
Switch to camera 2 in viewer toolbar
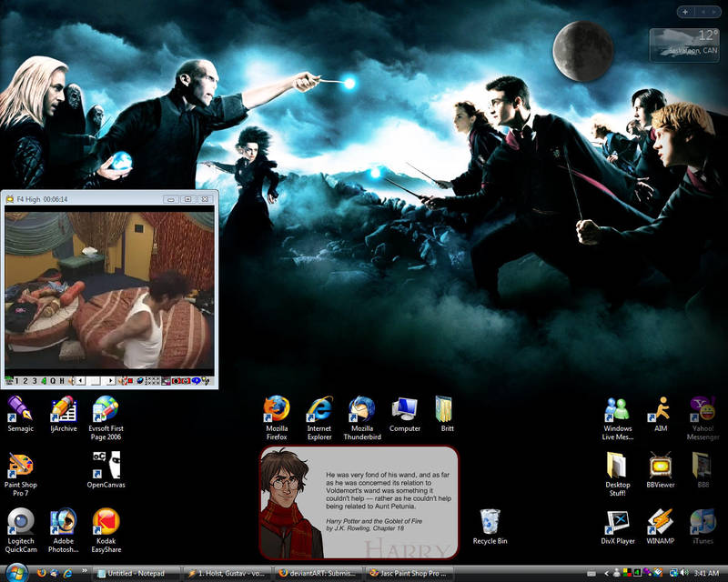(25, 381)
